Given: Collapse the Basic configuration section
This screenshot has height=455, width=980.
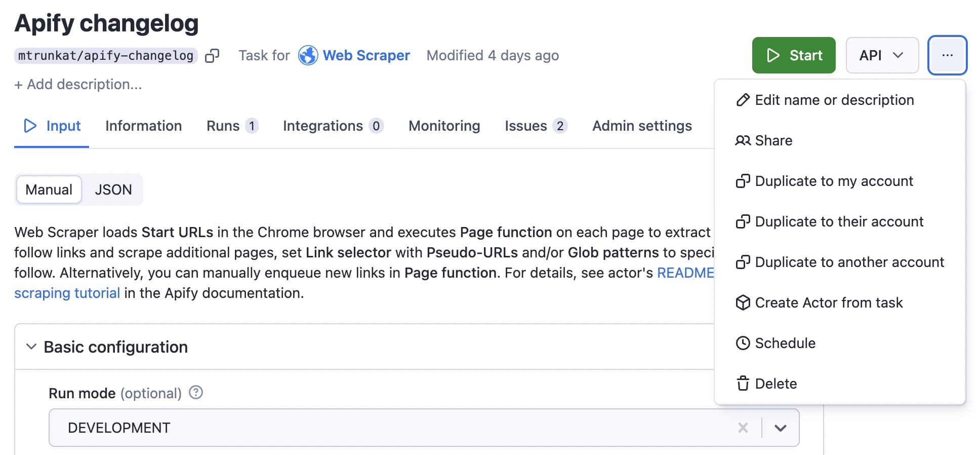Looking at the screenshot, I should 31,347.
